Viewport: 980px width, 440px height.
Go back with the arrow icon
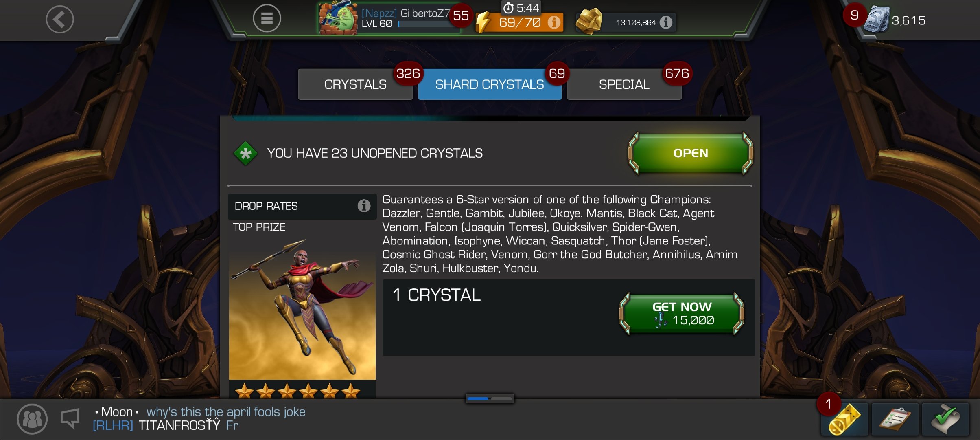point(60,19)
